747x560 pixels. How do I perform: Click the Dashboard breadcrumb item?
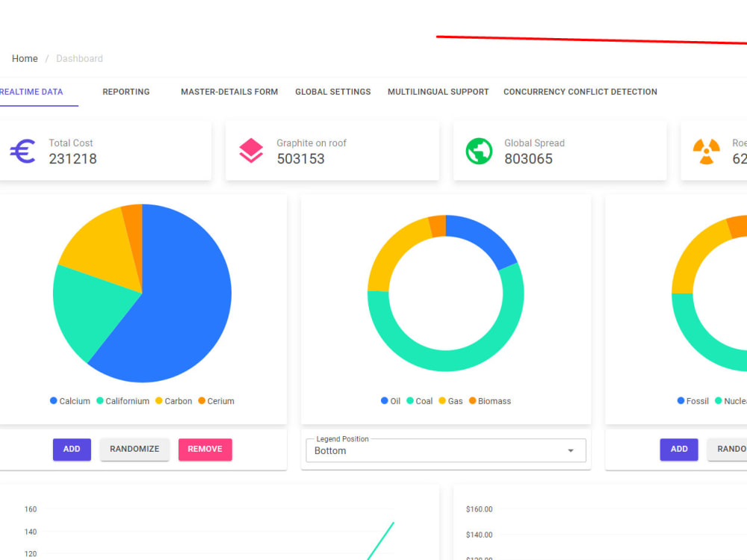pyautogui.click(x=80, y=58)
